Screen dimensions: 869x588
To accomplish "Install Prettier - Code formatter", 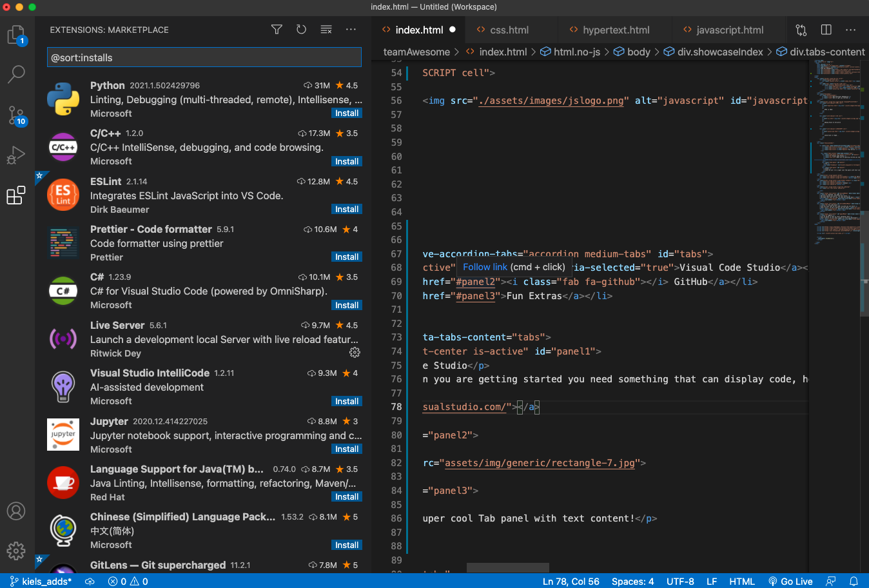I will [347, 257].
